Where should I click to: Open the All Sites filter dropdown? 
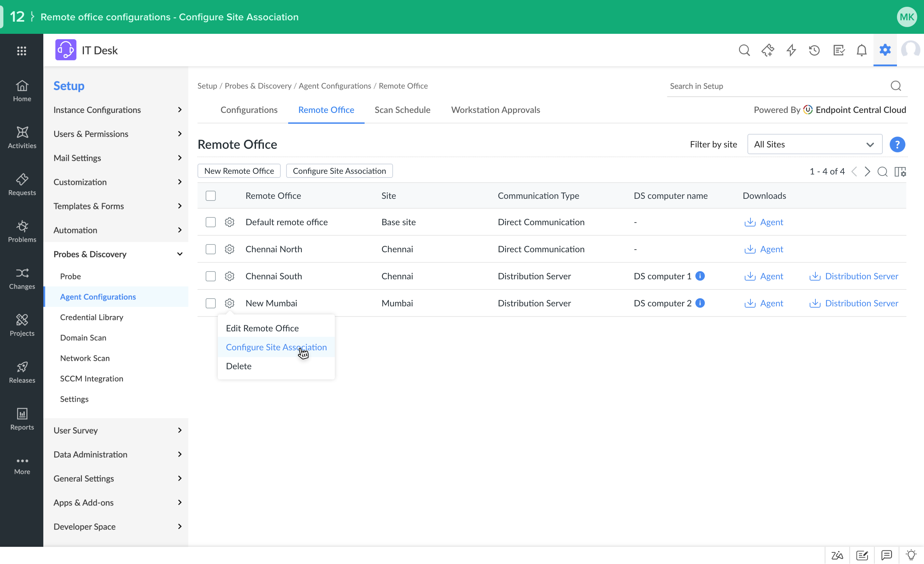(x=814, y=144)
